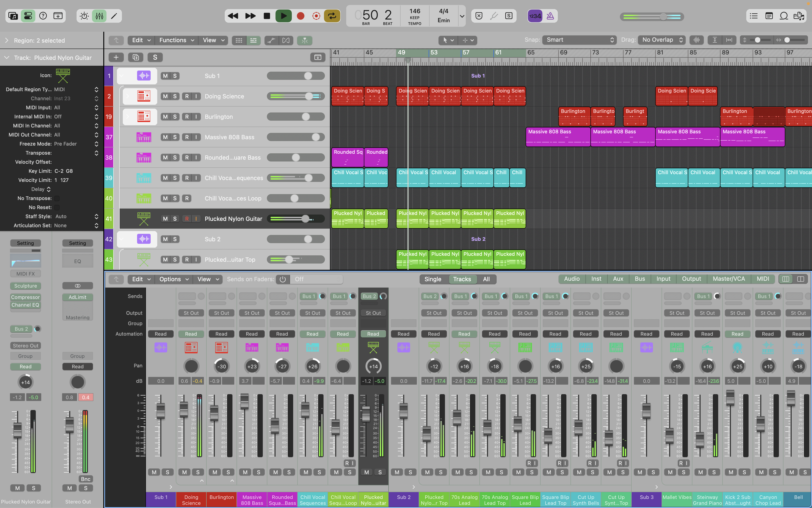The width and height of the screenshot is (812, 508).
Task: Open the List Editors icon
Action: click(x=754, y=16)
